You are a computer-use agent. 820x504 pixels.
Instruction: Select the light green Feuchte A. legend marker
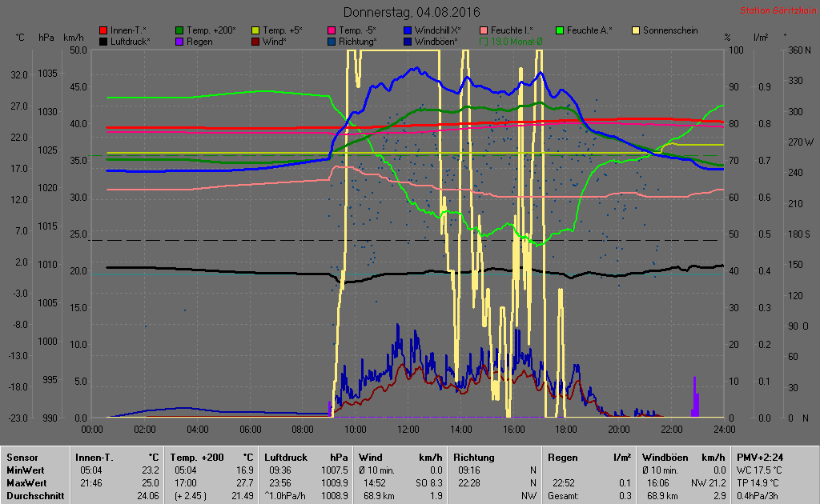click(x=561, y=30)
